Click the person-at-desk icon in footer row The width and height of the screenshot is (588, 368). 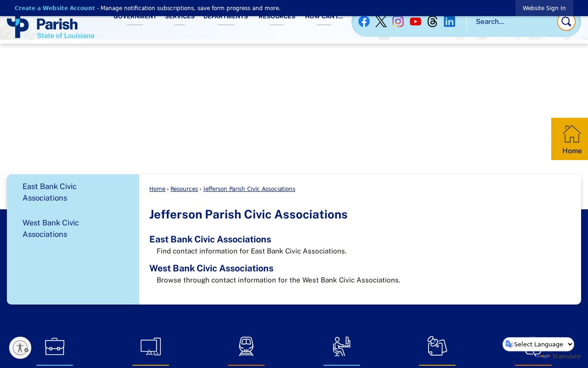pyautogui.click(x=342, y=346)
